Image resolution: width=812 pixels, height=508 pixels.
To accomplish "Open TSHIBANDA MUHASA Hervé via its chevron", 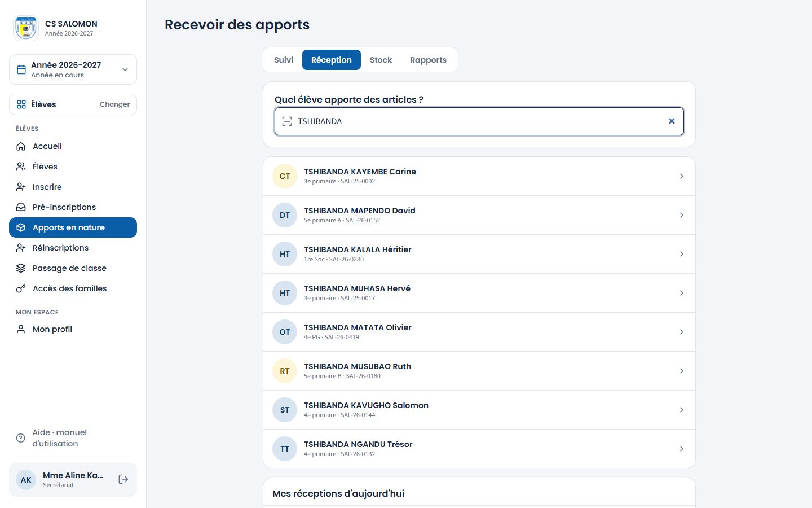I will (682, 293).
